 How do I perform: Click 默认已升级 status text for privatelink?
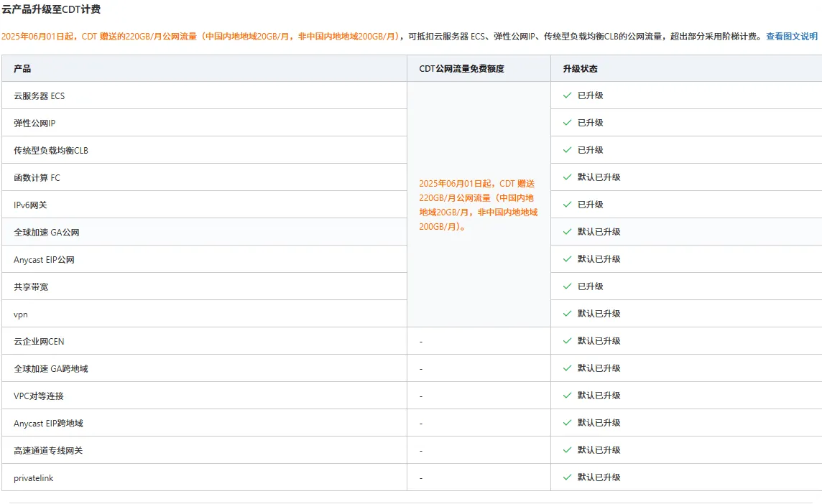click(599, 477)
